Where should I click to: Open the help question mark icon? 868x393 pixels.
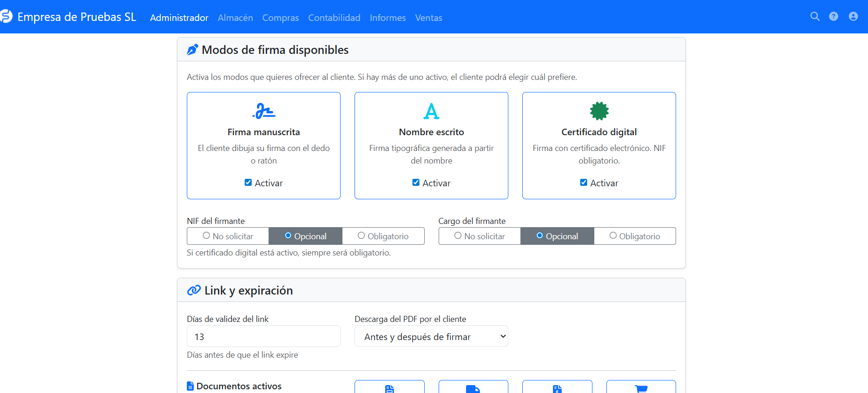(834, 17)
